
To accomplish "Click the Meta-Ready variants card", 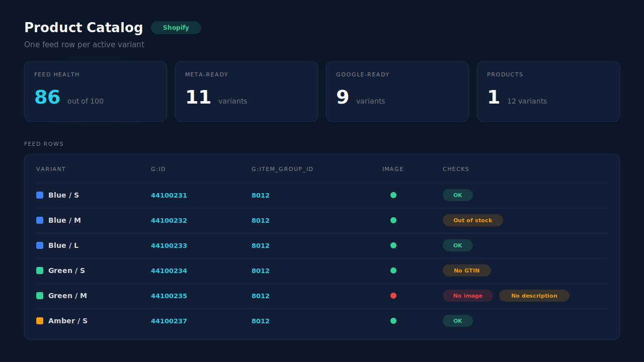I will tap(247, 92).
